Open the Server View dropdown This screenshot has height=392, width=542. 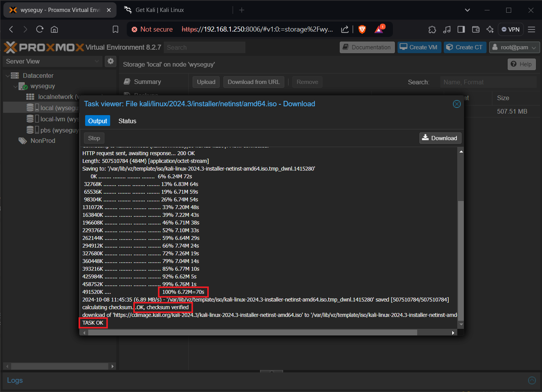(53, 61)
